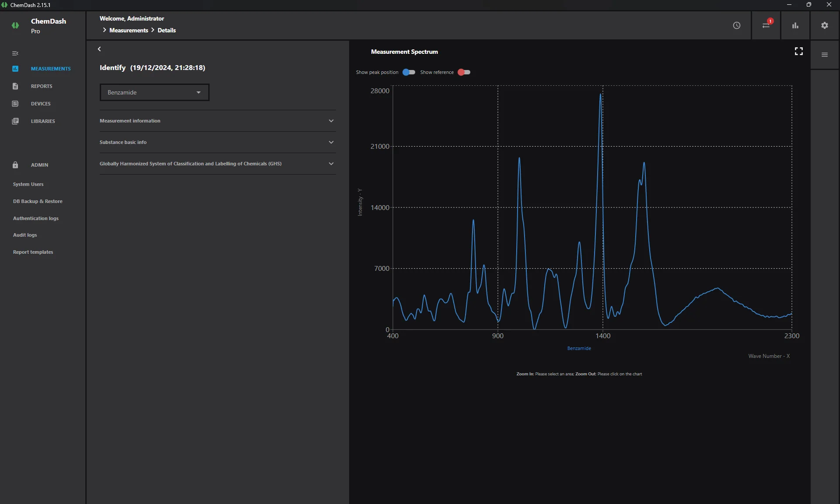Open the Reports menu item
840x504 pixels.
click(42, 86)
